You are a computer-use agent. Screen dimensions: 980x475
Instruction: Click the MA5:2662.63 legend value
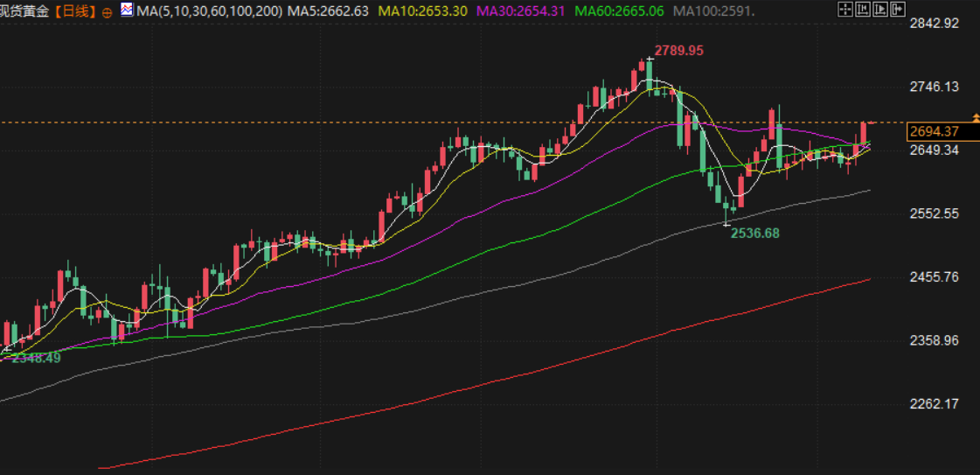point(329,10)
